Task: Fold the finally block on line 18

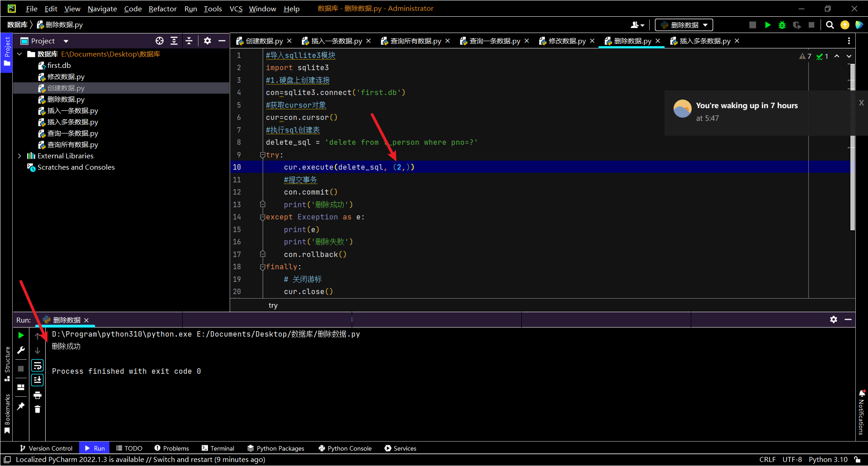Action: click(263, 267)
